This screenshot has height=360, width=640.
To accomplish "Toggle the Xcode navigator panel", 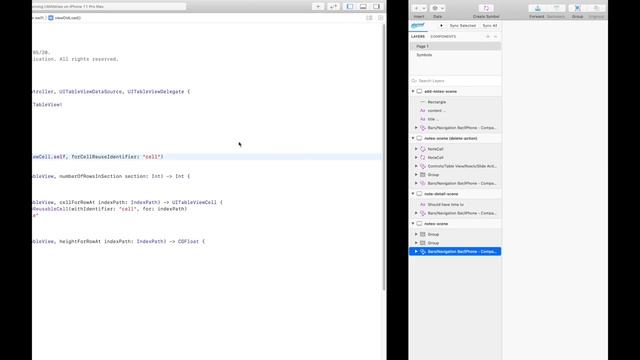I will [350, 7].
